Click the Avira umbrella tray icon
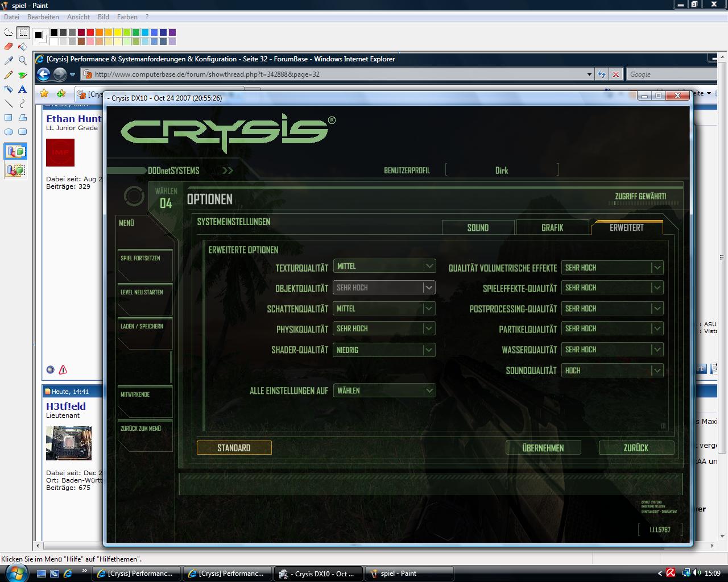This screenshot has width=728, height=582. 671,573
